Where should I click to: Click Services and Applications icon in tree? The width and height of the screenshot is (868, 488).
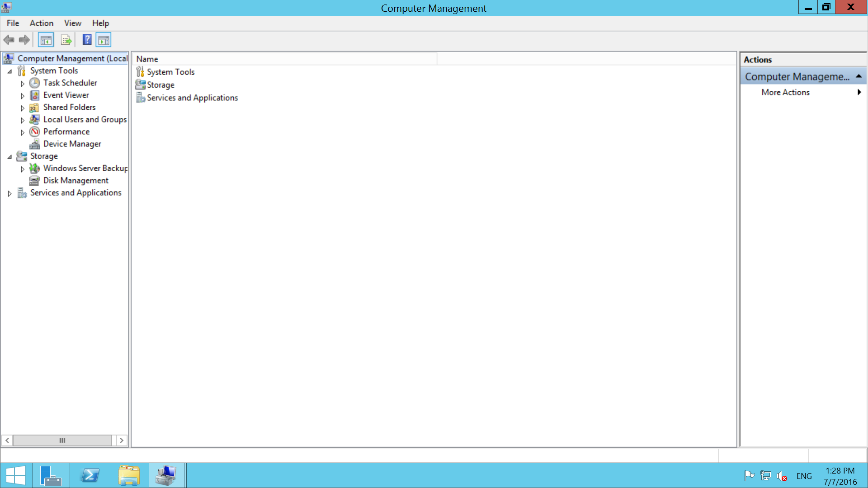[22, 193]
